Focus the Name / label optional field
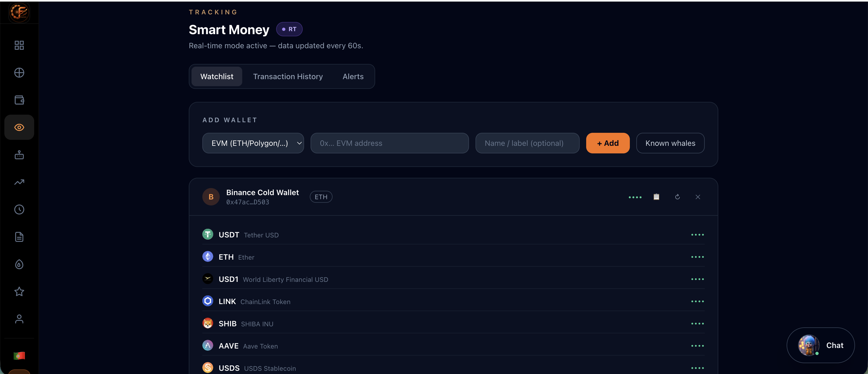 coord(527,143)
